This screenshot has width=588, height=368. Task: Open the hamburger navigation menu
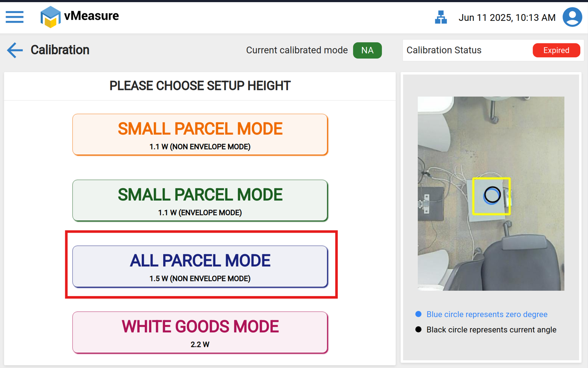point(14,17)
